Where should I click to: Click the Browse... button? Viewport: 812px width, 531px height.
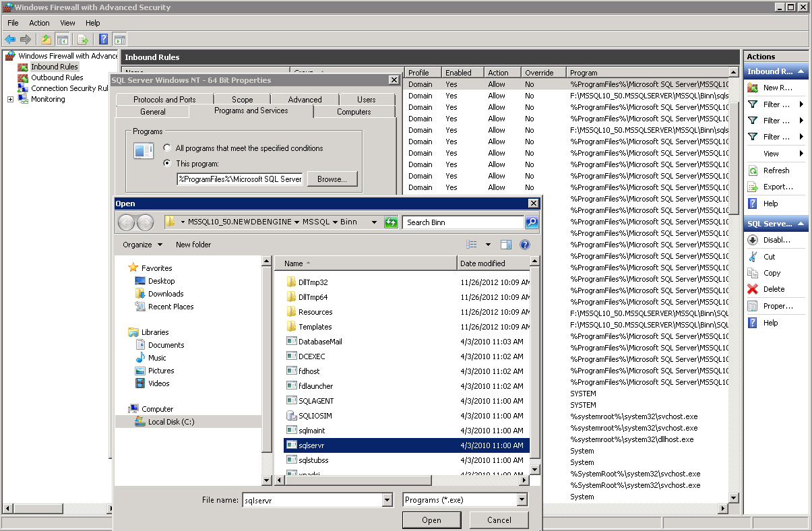[x=332, y=179]
